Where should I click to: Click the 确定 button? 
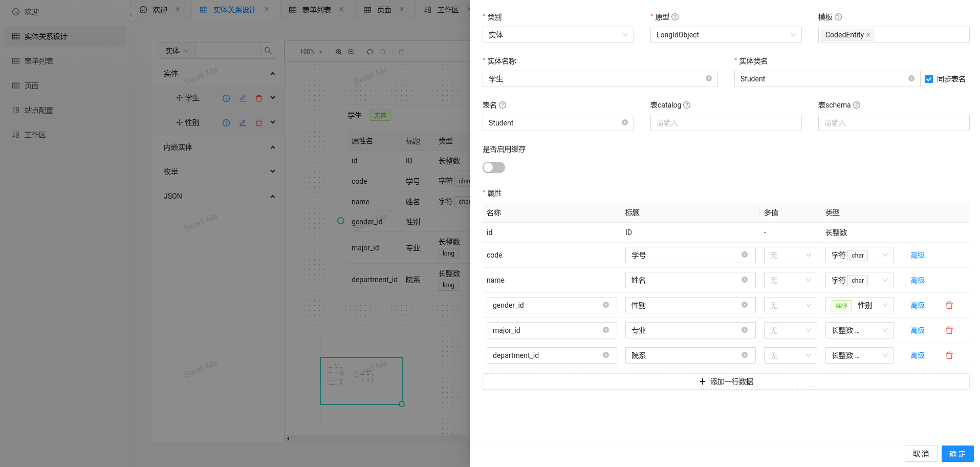coord(957,454)
